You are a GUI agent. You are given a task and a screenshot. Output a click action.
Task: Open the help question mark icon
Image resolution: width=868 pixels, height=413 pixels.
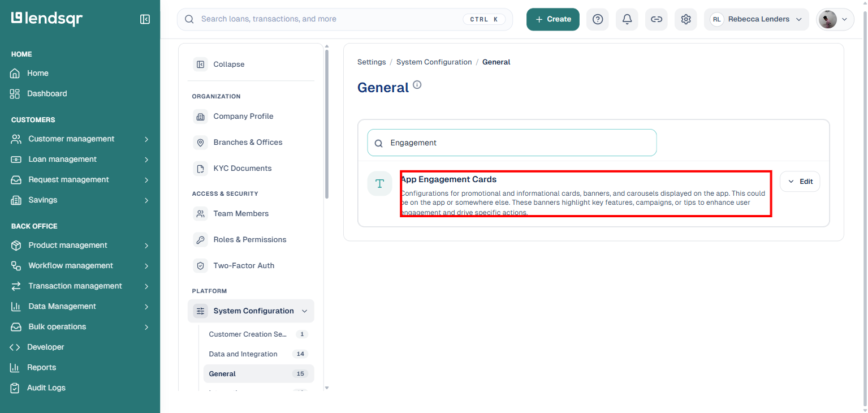click(x=598, y=19)
